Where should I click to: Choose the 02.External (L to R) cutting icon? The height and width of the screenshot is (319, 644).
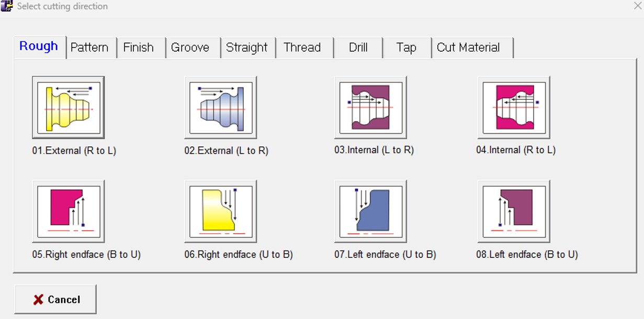(x=221, y=107)
